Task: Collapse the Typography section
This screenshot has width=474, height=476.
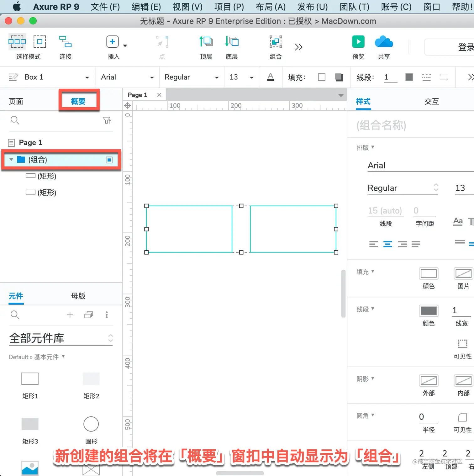Action: click(366, 147)
